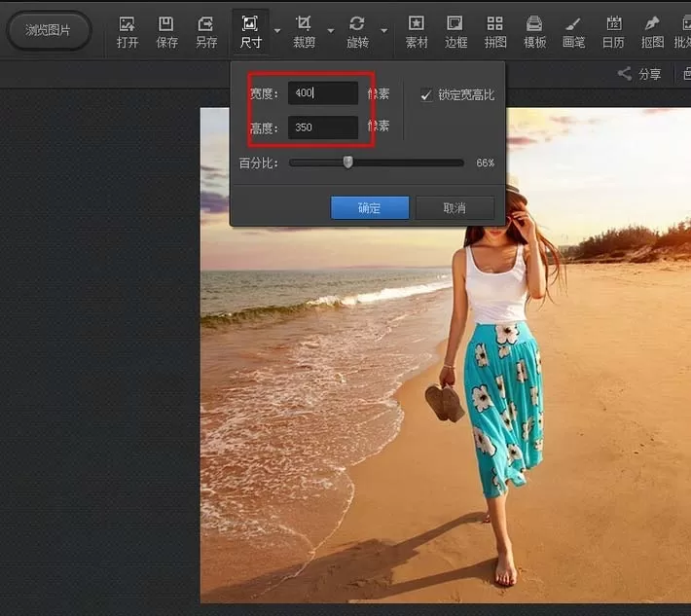This screenshot has width=691, height=616.
Task: Open the 拼图 collage tool
Action: tap(495, 32)
